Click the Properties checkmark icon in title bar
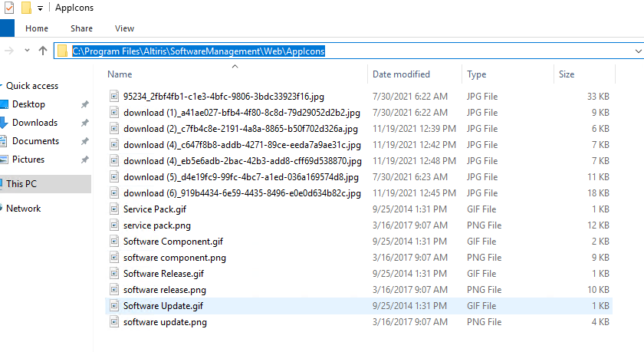This screenshot has height=352, width=644. (9, 8)
